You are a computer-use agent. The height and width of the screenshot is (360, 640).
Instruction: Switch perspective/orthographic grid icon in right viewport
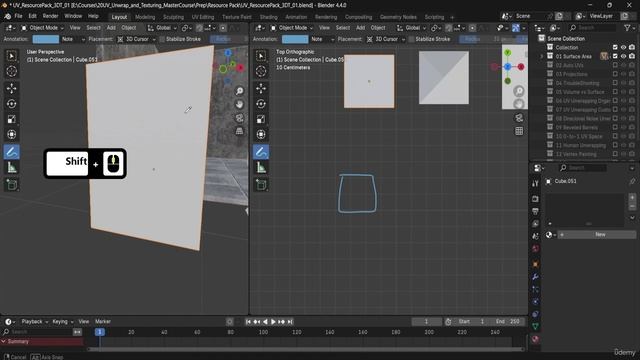tap(519, 131)
